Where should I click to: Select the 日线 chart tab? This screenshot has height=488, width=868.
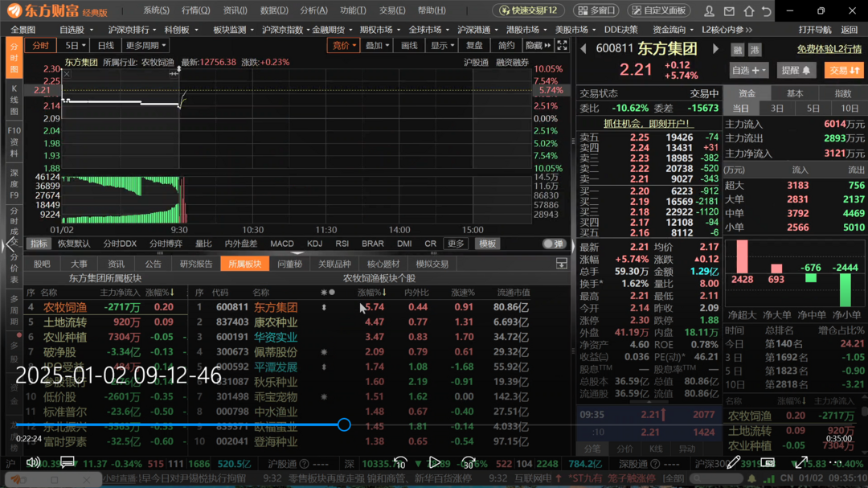[x=106, y=45]
